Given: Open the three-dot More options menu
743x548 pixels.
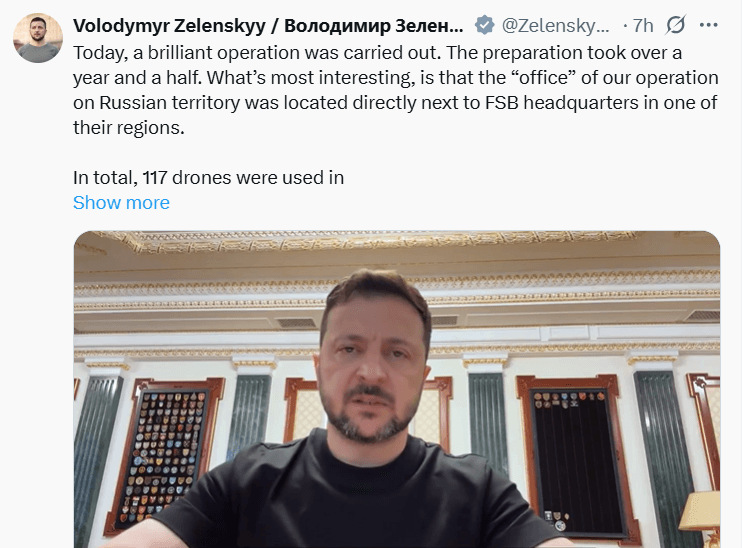Looking at the screenshot, I should tap(708, 25).
